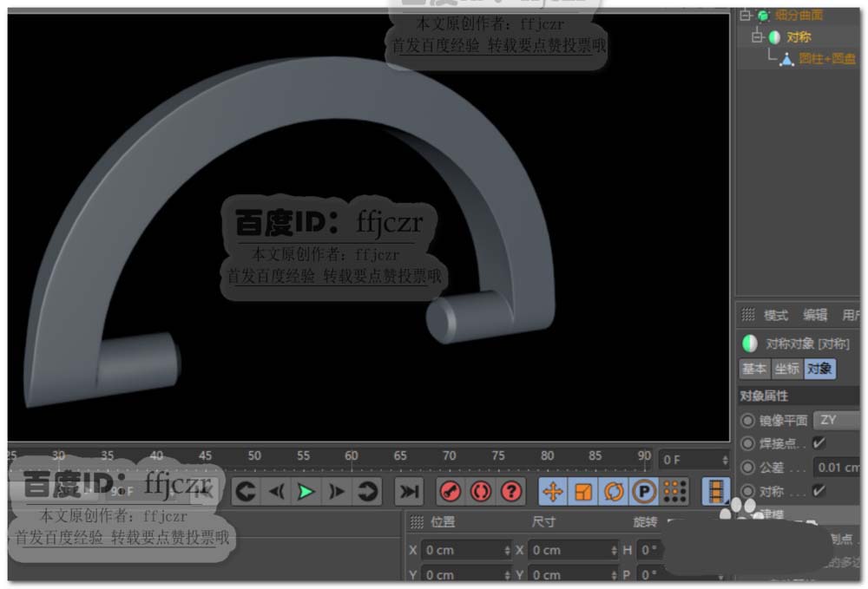Edit the 公差 0.01 cm field
This screenshot has width=868, height=589.
pyautogui.click(x=837, y=468)
